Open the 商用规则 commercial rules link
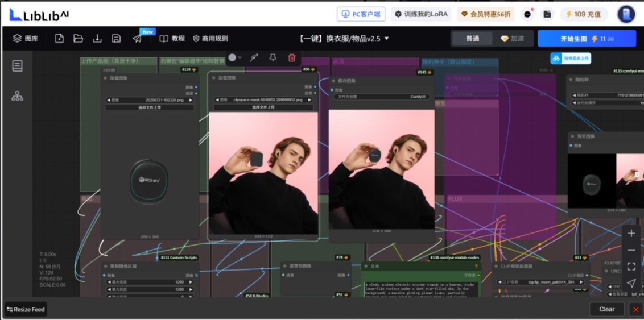 pyautogui.click(x=210, y=39)
